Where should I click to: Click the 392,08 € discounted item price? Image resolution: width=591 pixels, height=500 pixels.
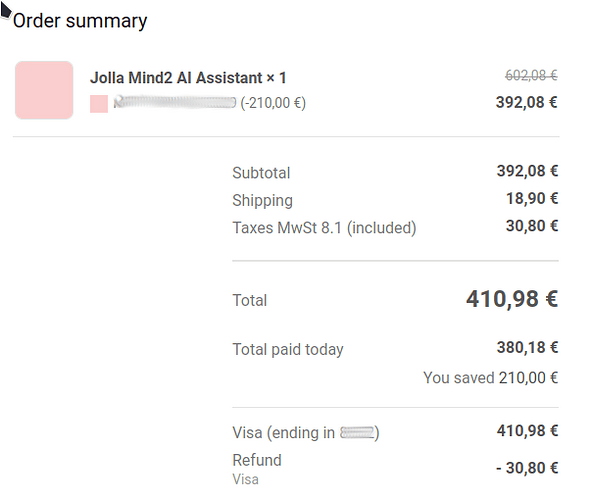527,102
